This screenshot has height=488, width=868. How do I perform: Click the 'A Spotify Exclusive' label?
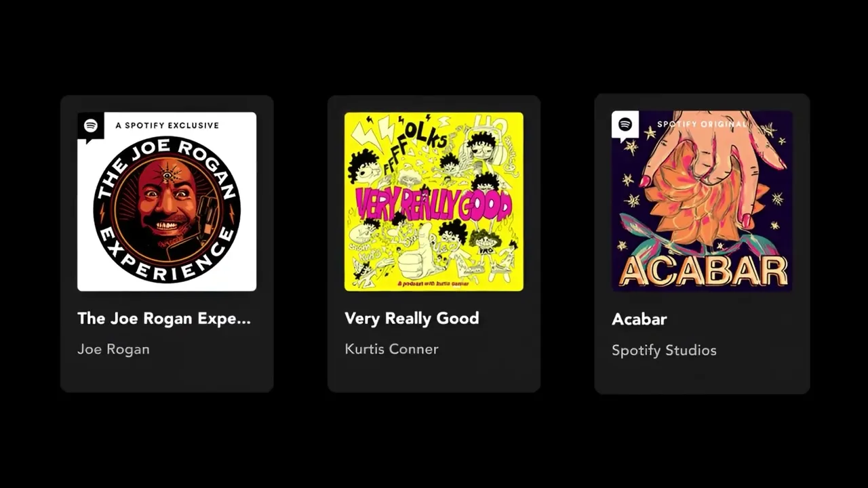click(167, 125)
